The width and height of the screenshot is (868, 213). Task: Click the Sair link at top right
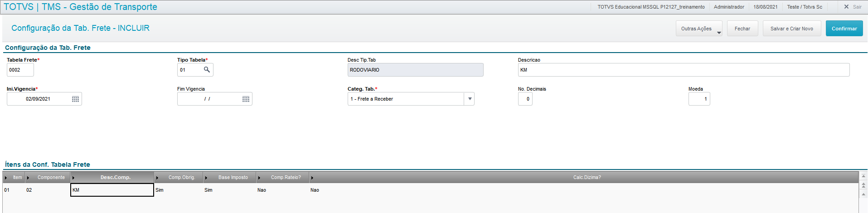click(x=857, y=7)
